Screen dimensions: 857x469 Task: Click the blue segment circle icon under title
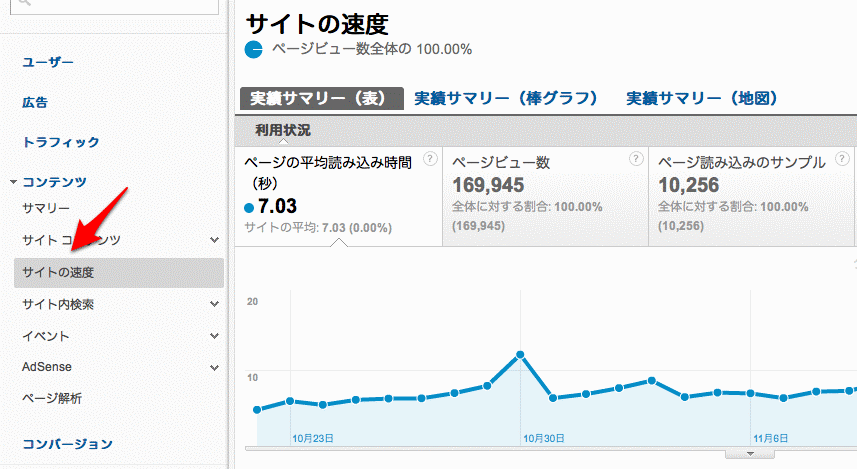tap(254, 50)
